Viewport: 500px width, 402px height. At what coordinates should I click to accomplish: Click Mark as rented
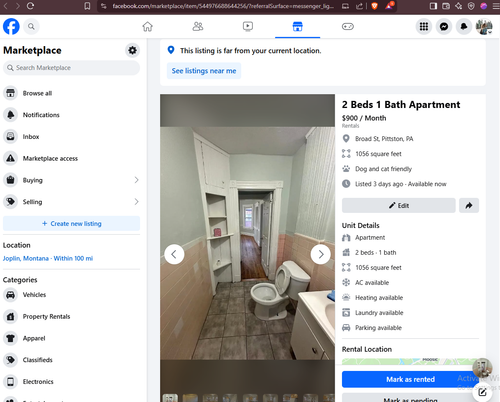(410, 379)
